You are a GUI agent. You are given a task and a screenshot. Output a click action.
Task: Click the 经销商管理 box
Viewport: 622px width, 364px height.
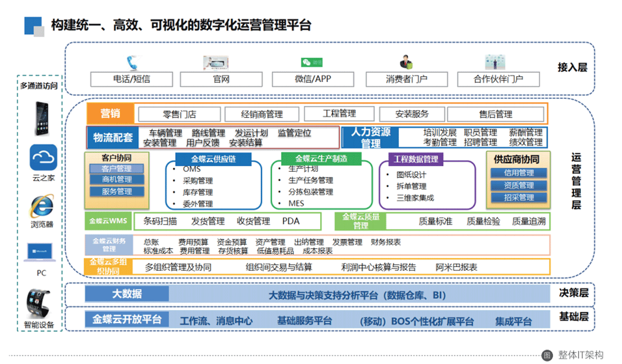point(262,114)
